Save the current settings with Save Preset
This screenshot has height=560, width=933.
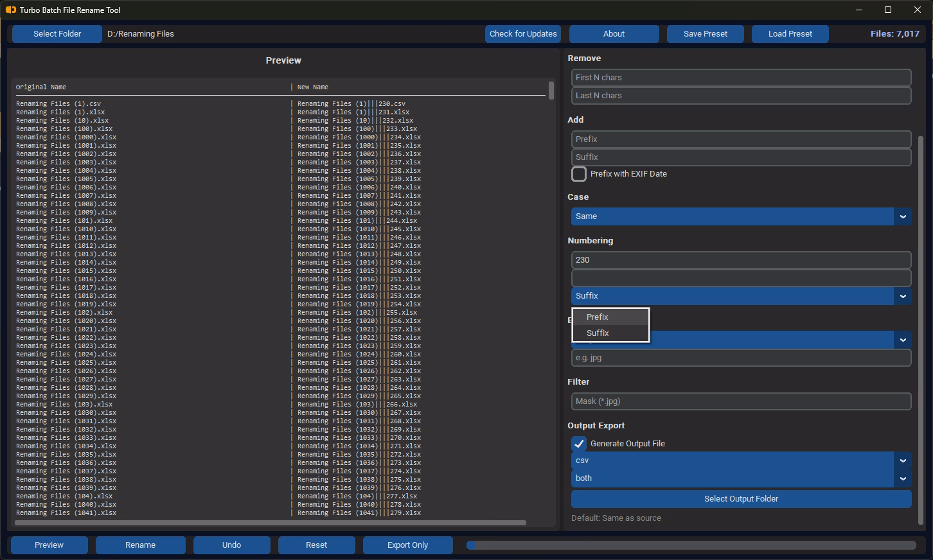tap(706, 34)
